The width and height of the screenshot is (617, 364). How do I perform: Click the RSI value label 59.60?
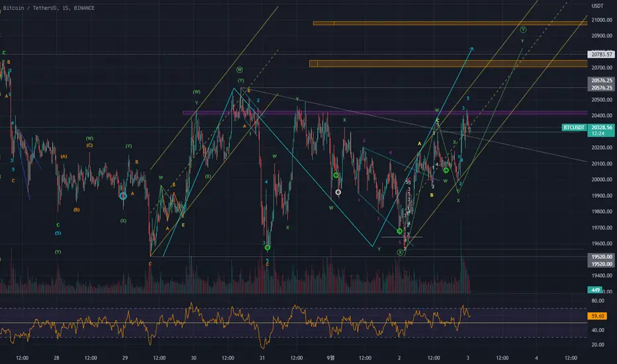point(597,316)
